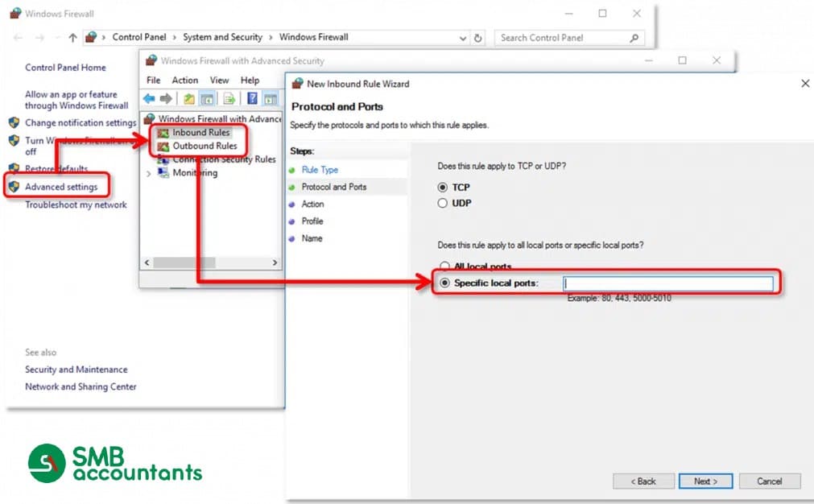Expand the Monitoring tree node
The image size is (814, 504).
148,173
